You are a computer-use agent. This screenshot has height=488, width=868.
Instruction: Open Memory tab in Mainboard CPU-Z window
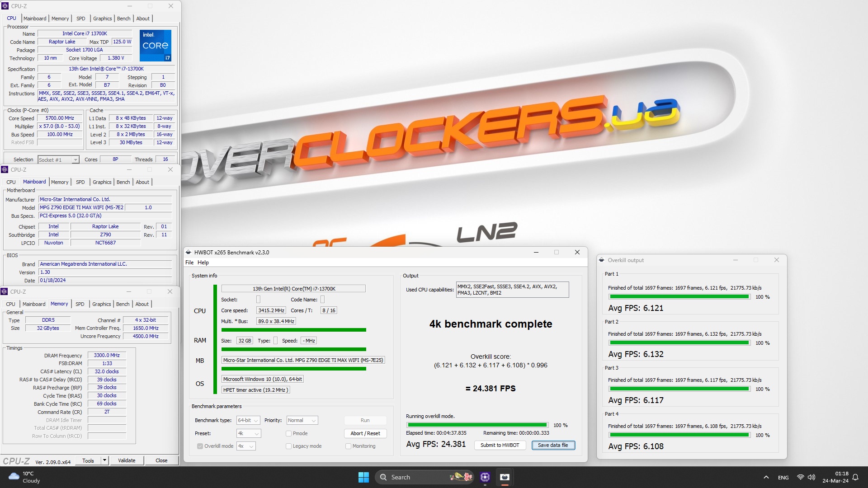[60, 182]
